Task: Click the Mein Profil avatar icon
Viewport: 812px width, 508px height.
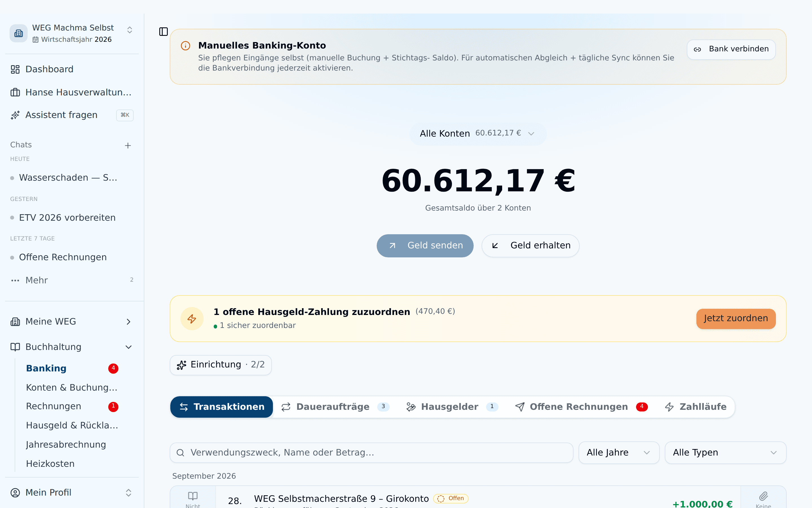Action: [x=15, y=492]
